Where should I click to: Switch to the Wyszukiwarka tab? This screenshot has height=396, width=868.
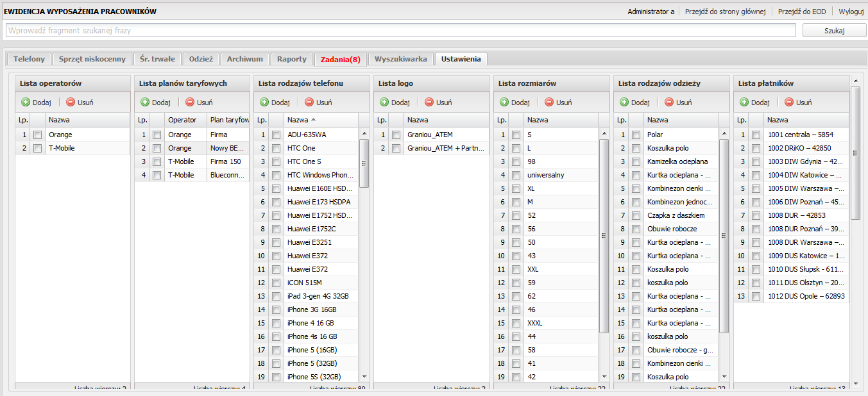click(x=401, y=59)
